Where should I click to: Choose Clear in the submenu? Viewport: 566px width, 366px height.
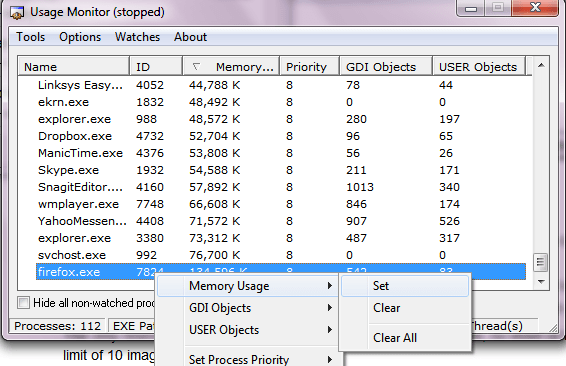tap(405, 308)
